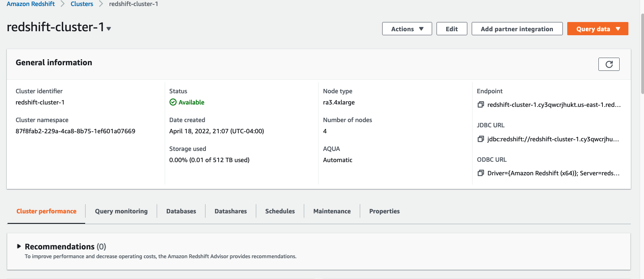Click the redshift-cluster-1 breadcrumb text

click(x=134, y=4)
